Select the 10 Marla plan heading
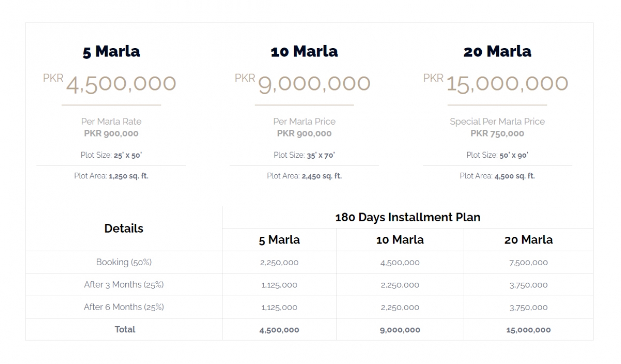621x364 pixels. [x=304, y=51]
